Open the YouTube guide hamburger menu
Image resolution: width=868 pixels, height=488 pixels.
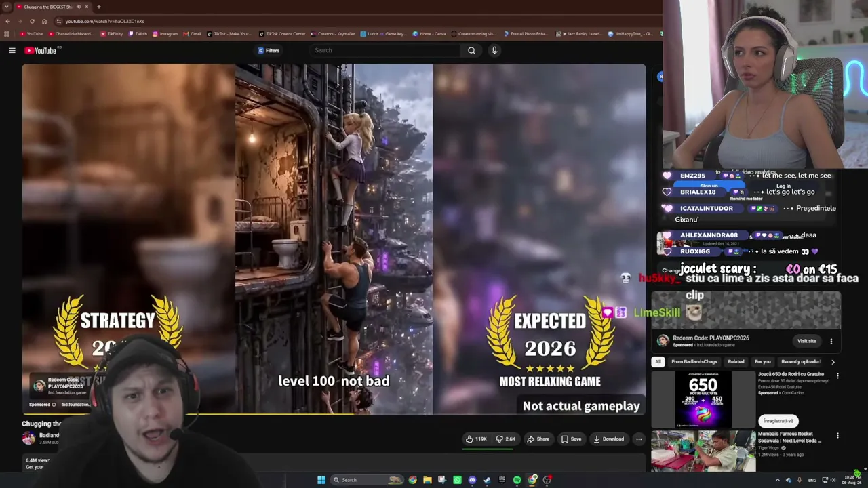(12, 50)
